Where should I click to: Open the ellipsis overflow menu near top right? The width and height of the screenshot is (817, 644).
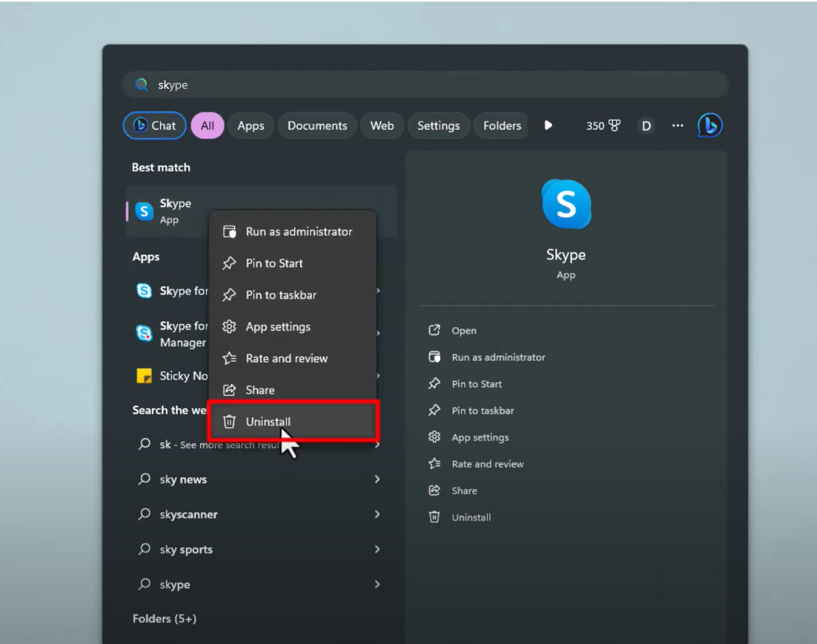[x=677, y=125]
